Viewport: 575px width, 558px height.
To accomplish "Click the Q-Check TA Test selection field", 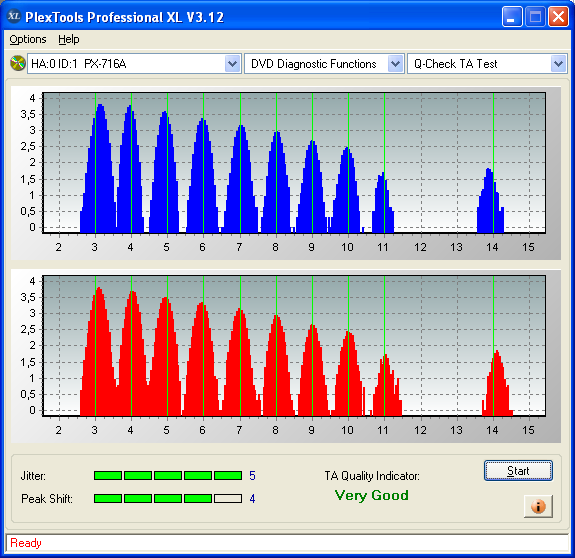I will (480, 63).
